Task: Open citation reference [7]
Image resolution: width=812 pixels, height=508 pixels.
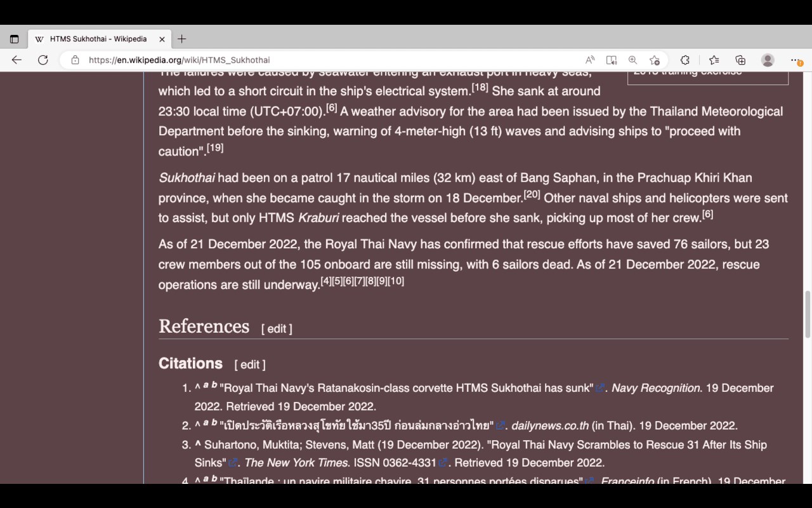Action: pos(359,281)
